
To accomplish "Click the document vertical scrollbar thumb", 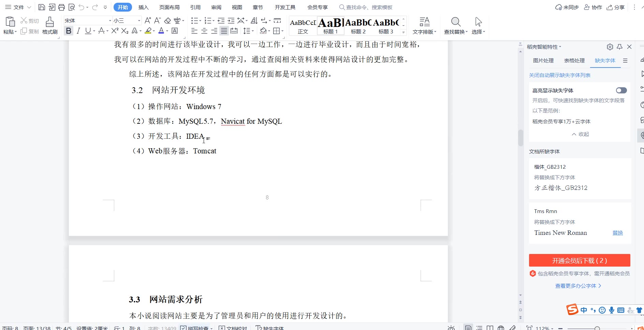I will (521, 138).
